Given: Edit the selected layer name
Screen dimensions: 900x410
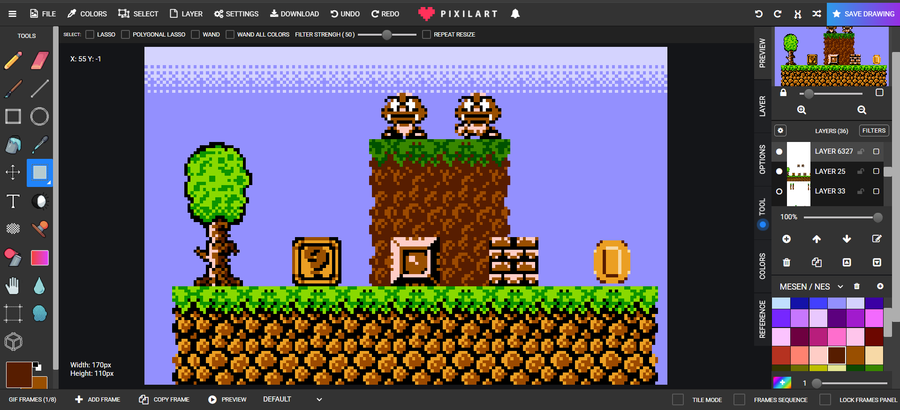Looking at the screenshot, I should 876,239.
